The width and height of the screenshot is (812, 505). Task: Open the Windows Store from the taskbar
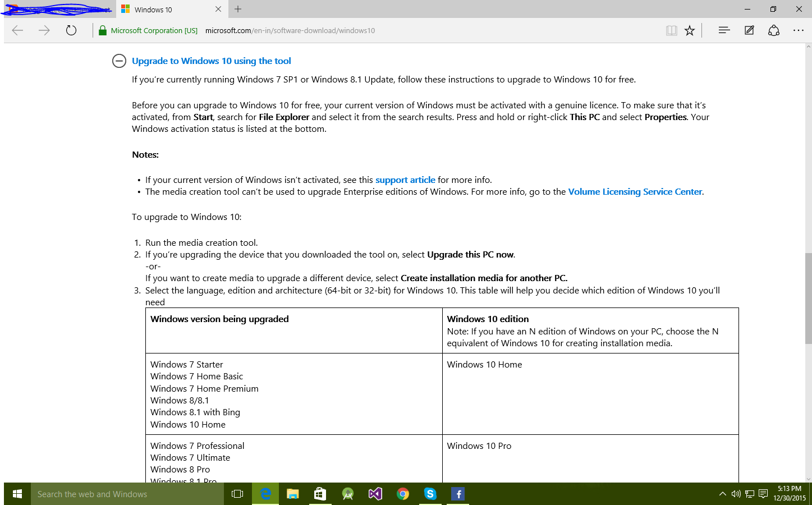320,494
